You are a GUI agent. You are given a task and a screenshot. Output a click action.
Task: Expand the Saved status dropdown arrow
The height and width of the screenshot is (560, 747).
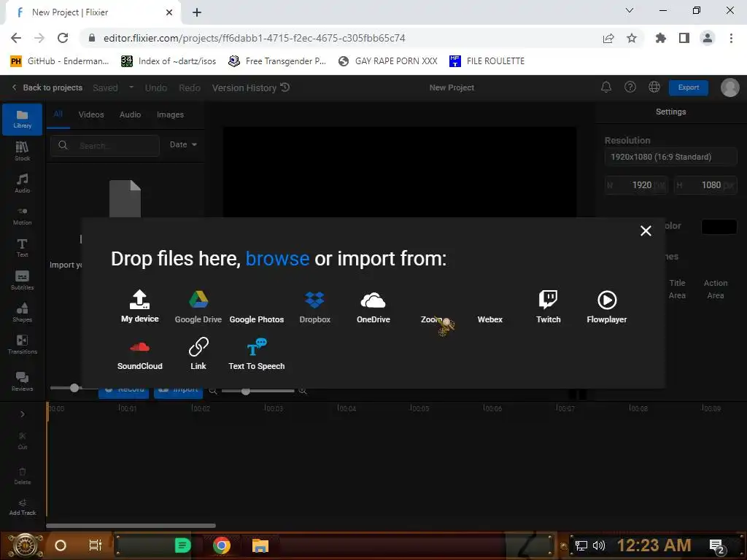131,87
